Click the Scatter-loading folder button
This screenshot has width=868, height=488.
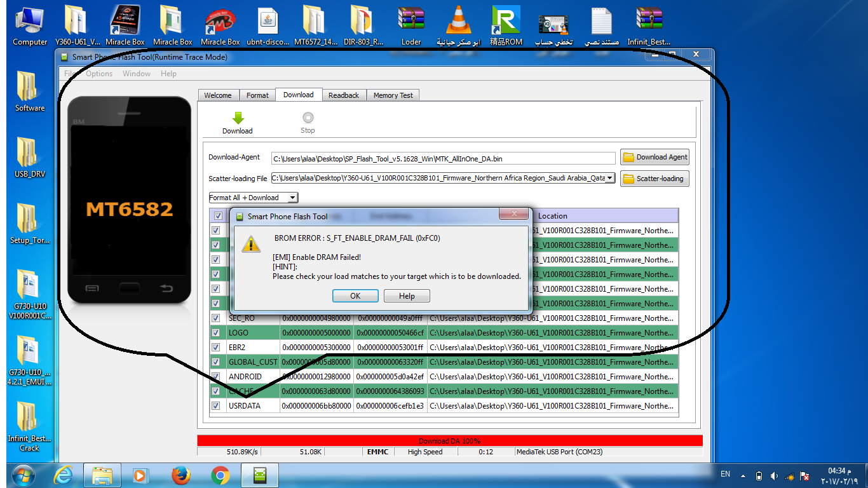pyautogui.click(x=654, y=179)
